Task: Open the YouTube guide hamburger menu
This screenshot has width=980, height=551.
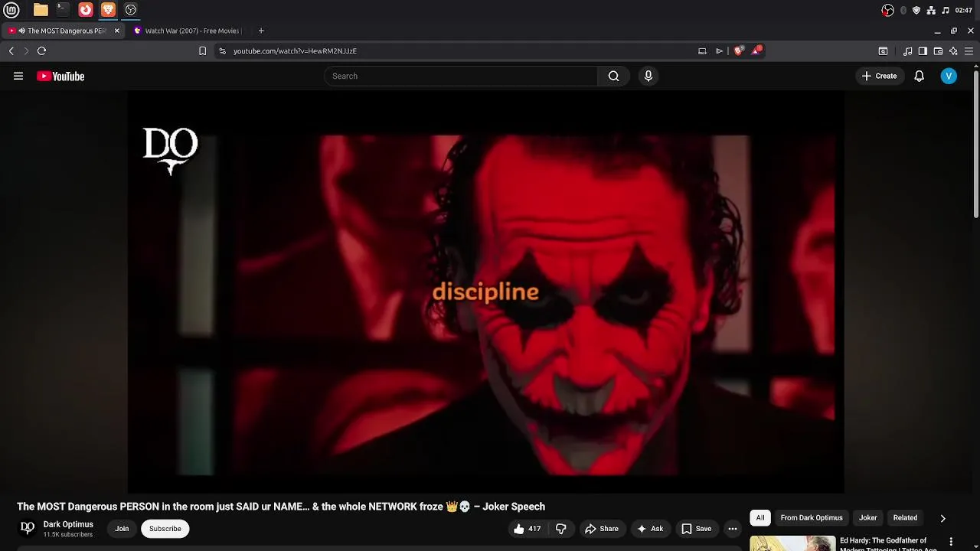Action: coord(18,76)
